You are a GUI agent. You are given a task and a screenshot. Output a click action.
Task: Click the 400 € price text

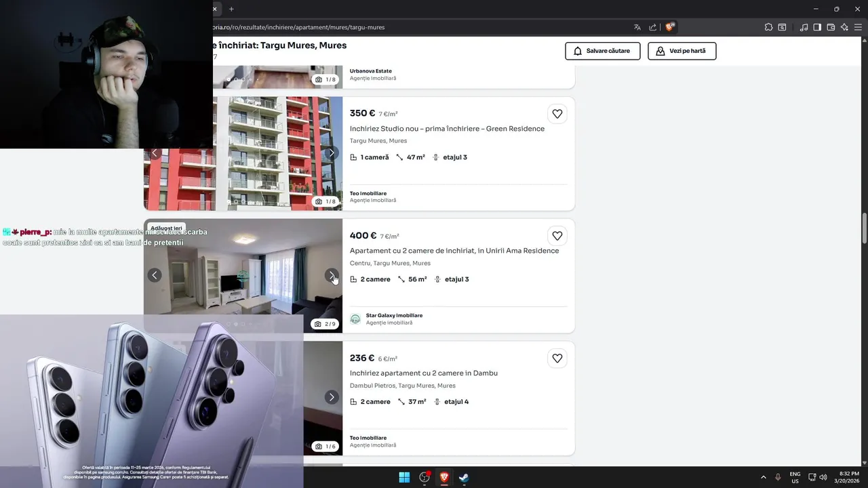[363, 236]
